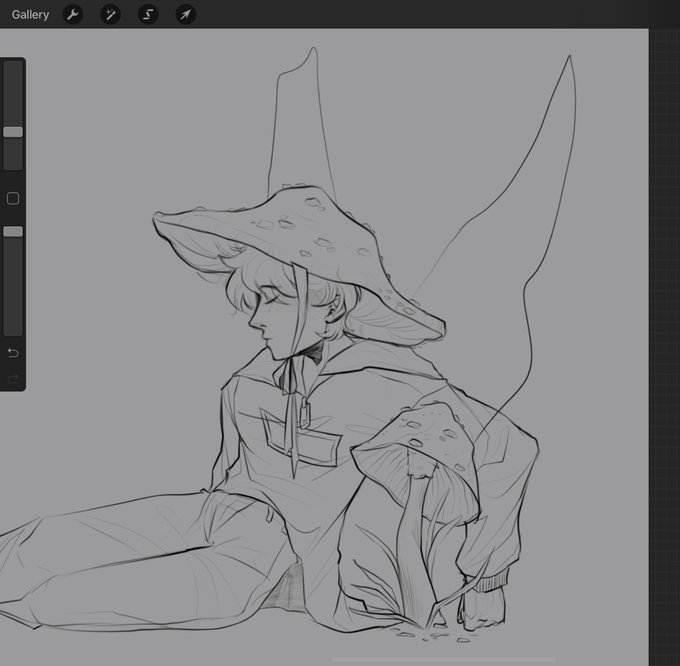This screenshot has width=680, height=666.
Task: Undo the last stroke
Action: (13, 353)
